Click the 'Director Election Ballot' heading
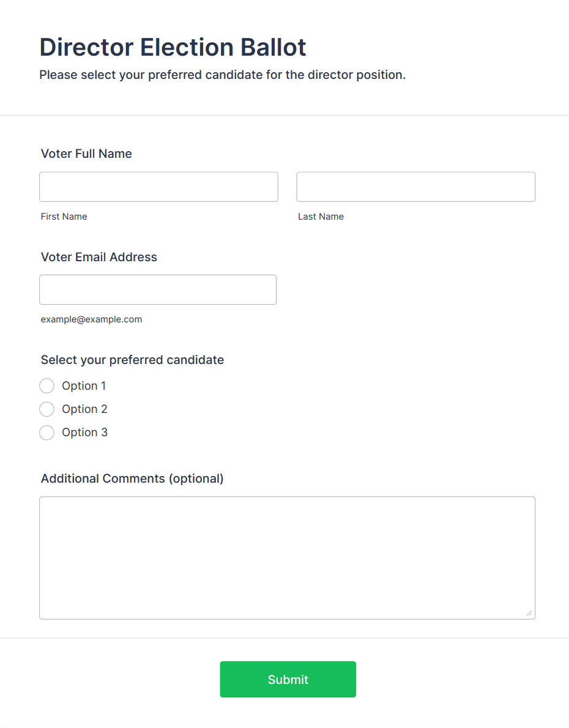The width and height of the screenshot is (569, 728). pos(173,47)
